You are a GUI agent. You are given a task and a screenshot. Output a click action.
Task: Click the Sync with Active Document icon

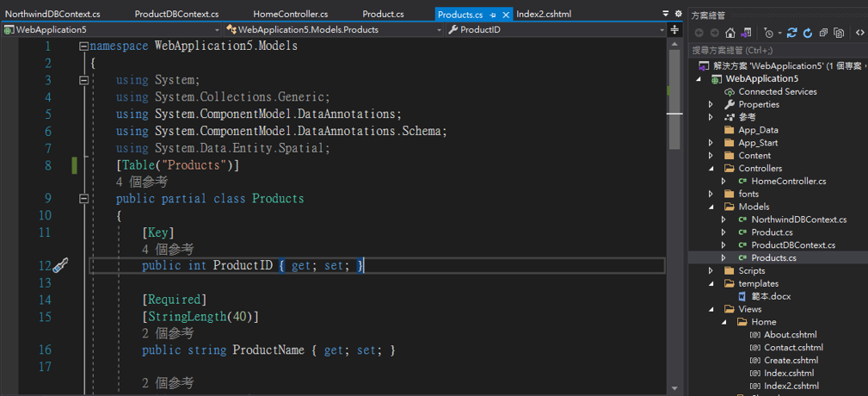click(x=791, y=33)
